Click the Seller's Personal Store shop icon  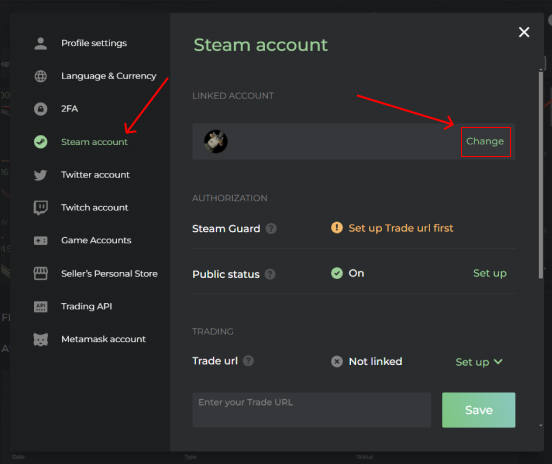click(40, 274)
